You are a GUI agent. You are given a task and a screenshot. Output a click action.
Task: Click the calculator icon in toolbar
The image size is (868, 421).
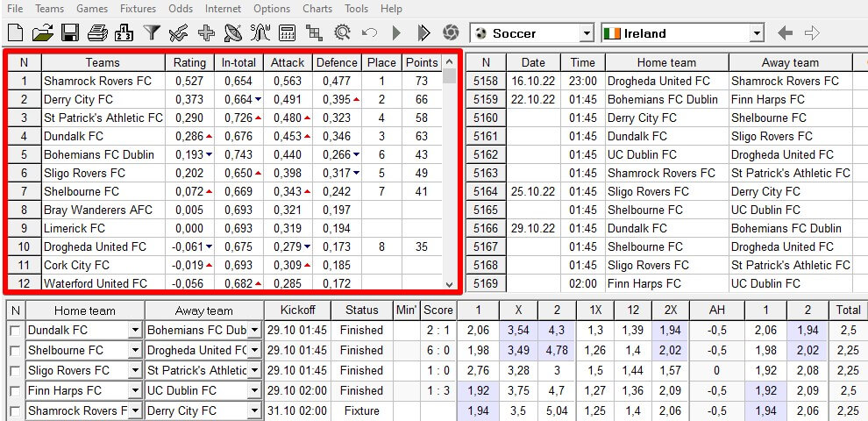click(287, 33)
